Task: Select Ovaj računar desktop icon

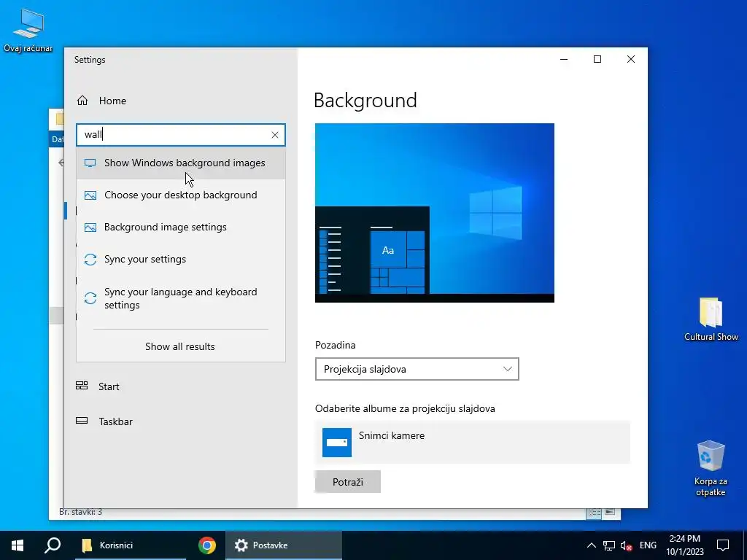Action: coord(28,31)
